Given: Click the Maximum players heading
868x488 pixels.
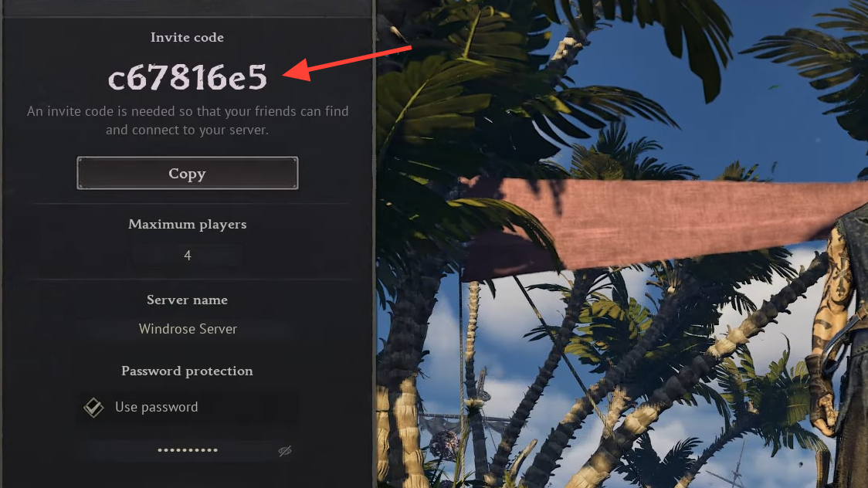Looking at the screenshot, I should pyautogui.click(x=187, y=224).
